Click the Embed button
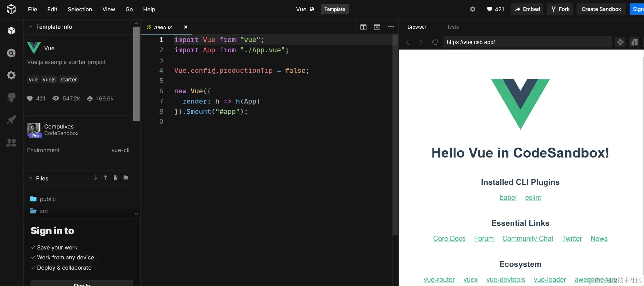This screenshot has height=286, width=644. [527, 9]
